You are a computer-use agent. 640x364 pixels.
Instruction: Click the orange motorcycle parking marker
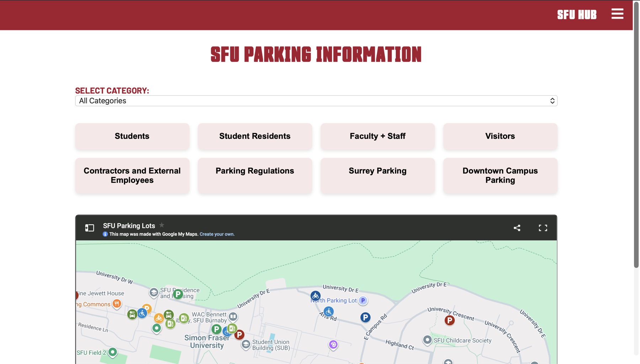159,318
